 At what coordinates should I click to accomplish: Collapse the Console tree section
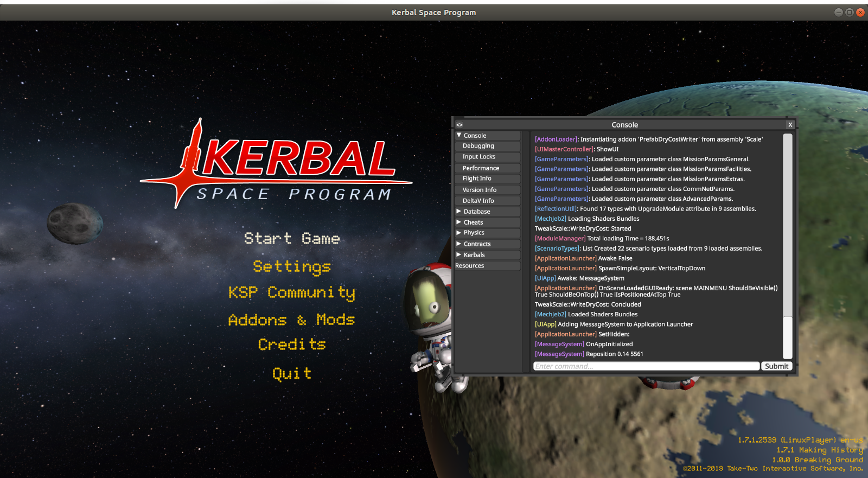[x=459, y=135]
